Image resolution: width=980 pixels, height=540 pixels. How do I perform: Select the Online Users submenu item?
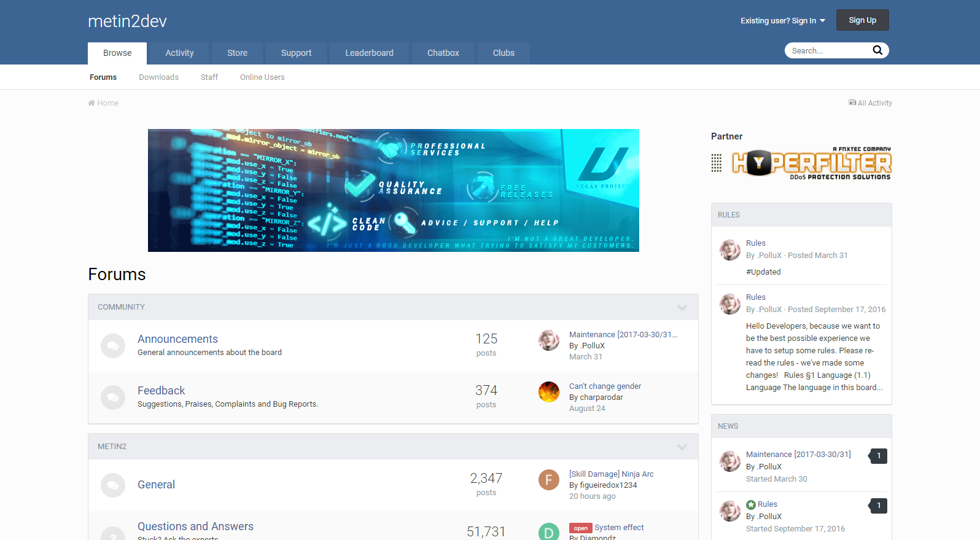point(262,77)
